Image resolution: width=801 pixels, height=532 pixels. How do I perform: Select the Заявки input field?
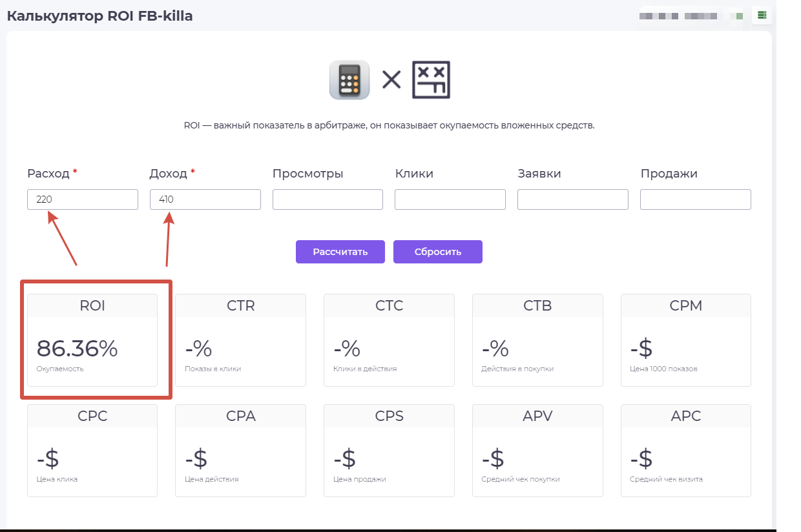pos(573,200)
